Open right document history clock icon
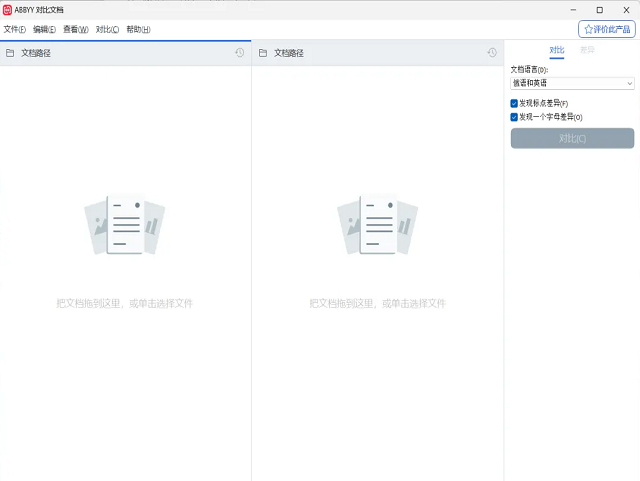The width and height of the screenshot is (640, 481). pyautogui.click(x=492, y=53)
